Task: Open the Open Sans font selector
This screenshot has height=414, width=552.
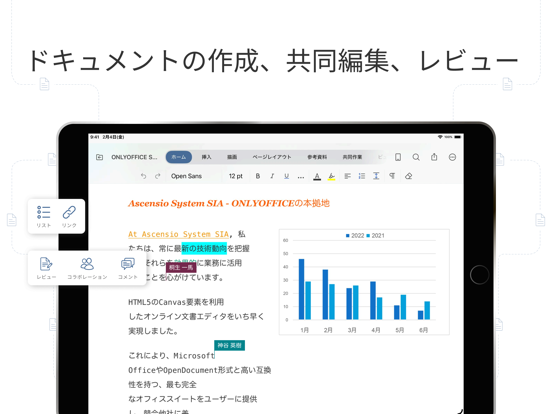Action: tap(186, 176)
